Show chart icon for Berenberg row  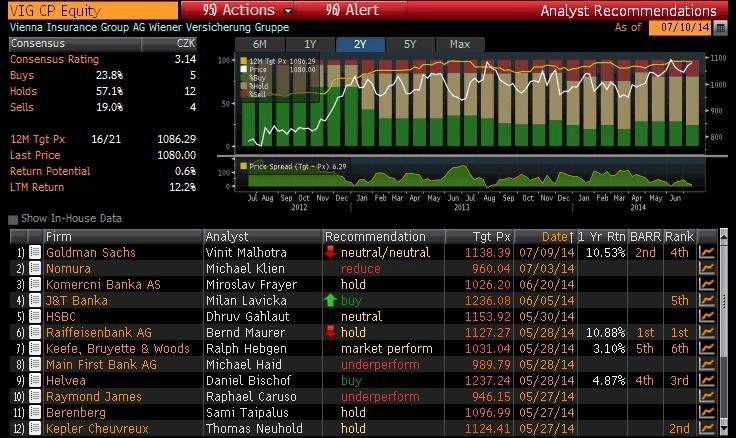coord(706,412)
